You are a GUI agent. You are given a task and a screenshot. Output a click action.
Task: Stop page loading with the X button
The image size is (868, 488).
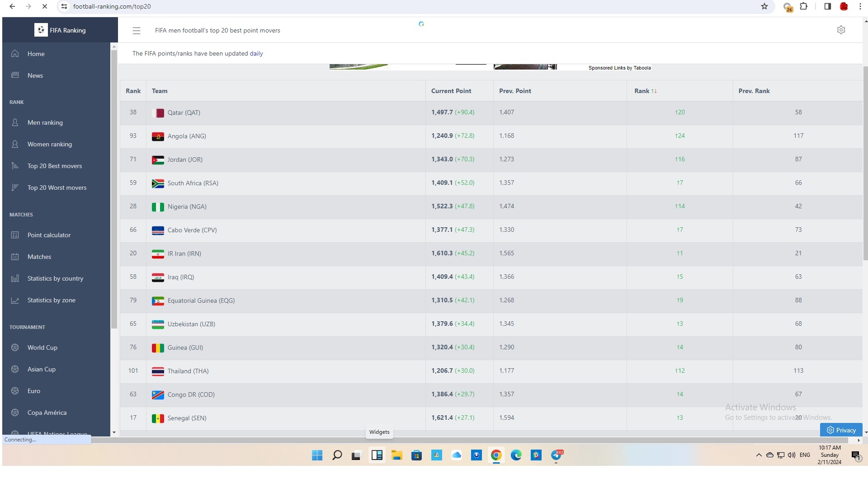pos(44,6)
